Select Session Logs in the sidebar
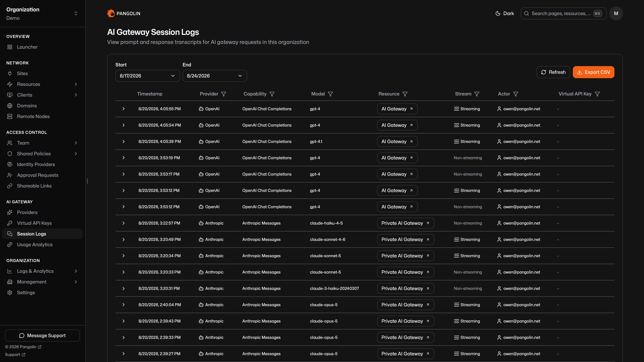Viewport: 644px width, 362px height. (x=42, y=234)
